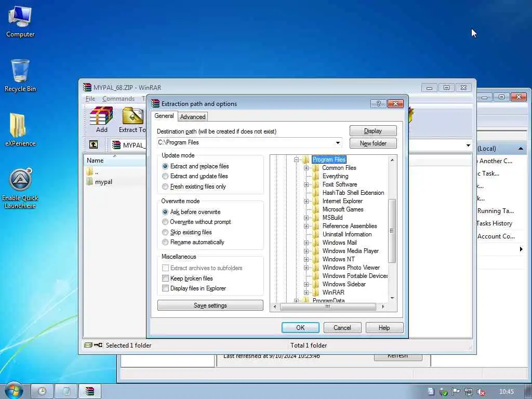Click the Name column header in WinRAR
The image size is (532, 399).
coord(115,161)
